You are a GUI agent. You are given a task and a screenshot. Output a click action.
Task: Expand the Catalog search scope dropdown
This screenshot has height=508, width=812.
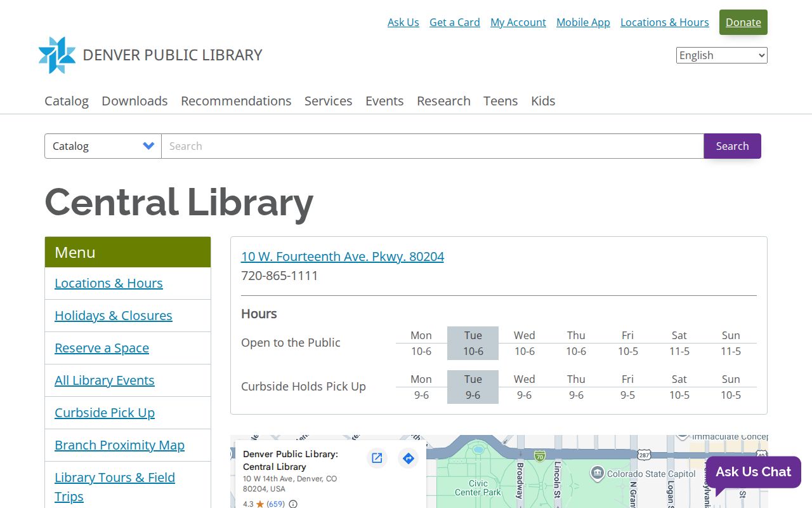(x=103, y=146)
